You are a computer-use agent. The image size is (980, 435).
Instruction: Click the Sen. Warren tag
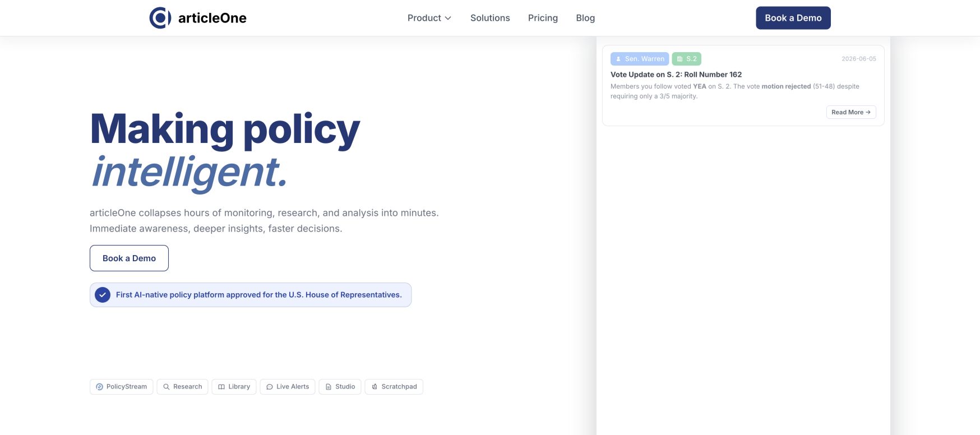(x=640, y=59)
